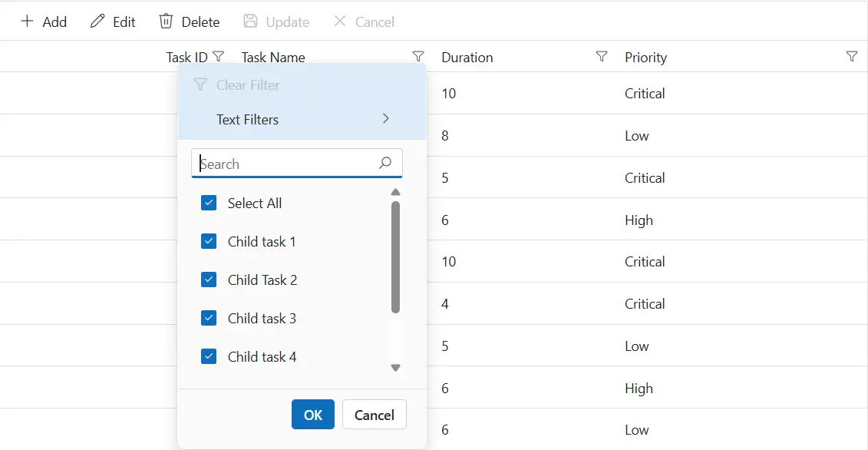Click the Duration column header
The image size is (868, 450).
click(x=467, y=57)
